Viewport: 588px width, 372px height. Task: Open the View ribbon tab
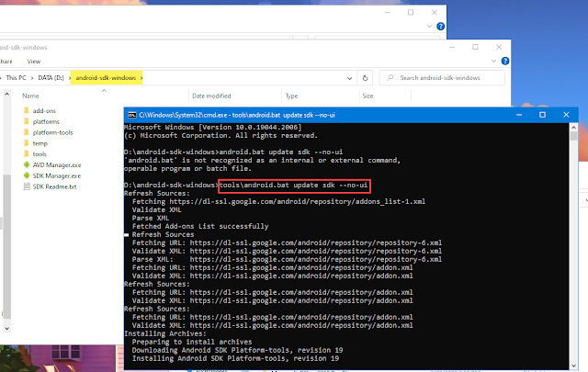coord(34,62)
